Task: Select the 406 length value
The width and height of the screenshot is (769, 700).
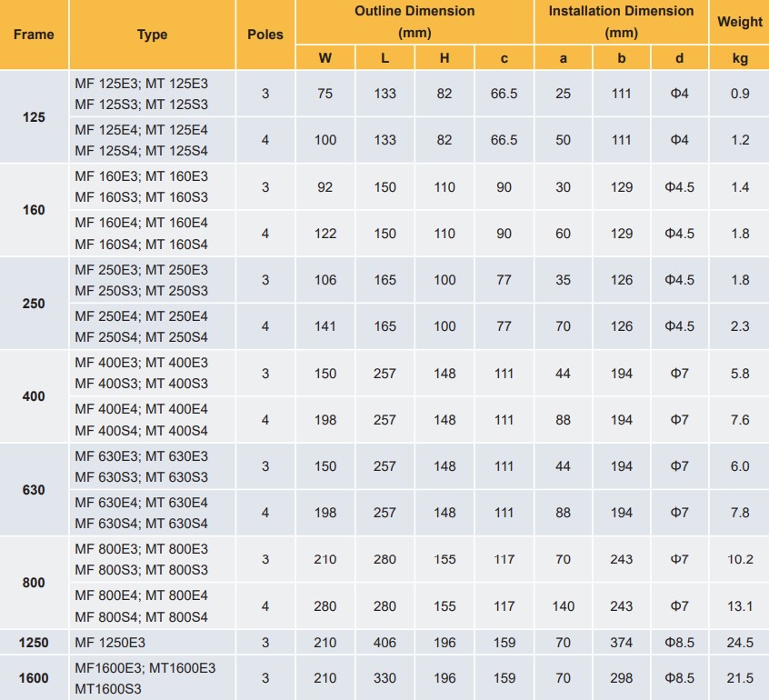Action: (x=385, y=643)
